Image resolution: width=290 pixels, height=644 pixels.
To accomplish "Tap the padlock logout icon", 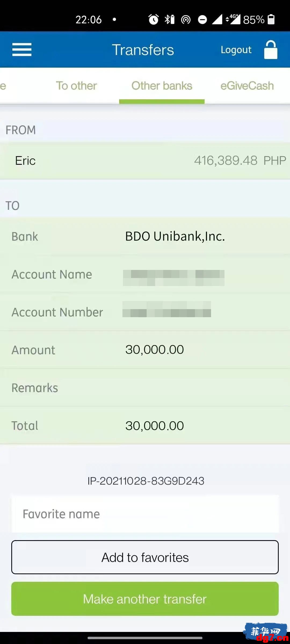I will pos(271,50).
